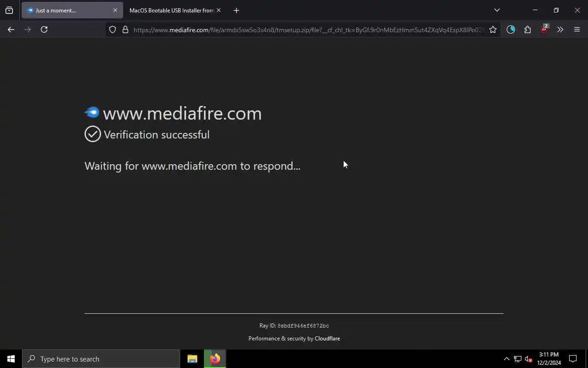Reload the current page
The image size is (588, 368).
tap(44, 29)
